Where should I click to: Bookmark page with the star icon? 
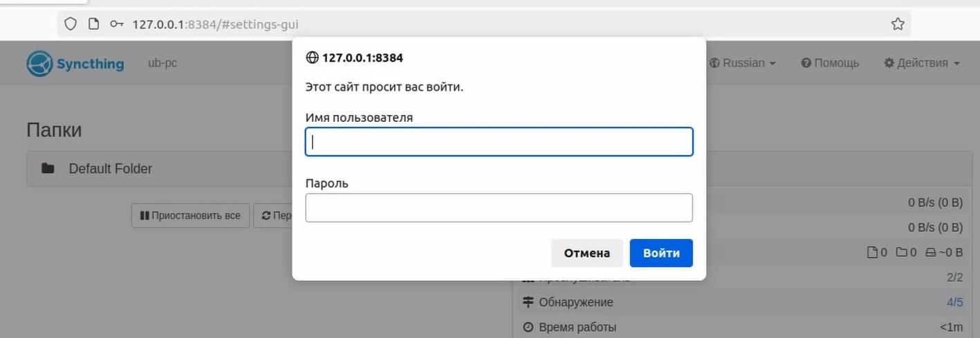point(898,24)
